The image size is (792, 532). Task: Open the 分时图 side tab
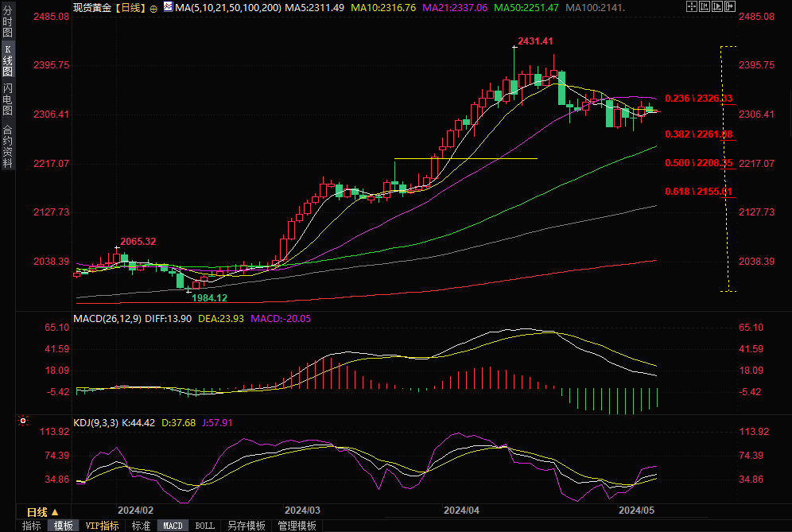(x=7, y=21)
